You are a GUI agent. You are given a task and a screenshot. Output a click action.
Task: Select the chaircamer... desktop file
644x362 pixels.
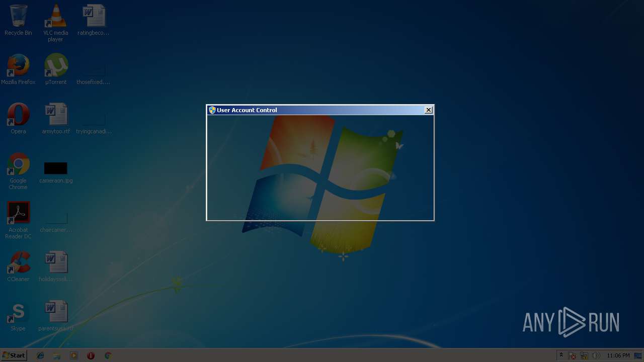[x=56, y=221]
